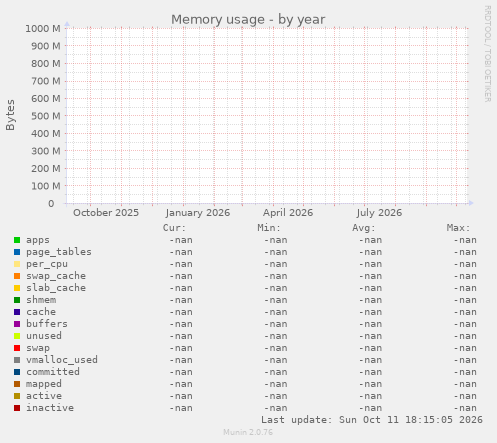Select the 'buffers' legend label
The width and height of the screenshot is (497, 443).
click(x=47, y=324)
